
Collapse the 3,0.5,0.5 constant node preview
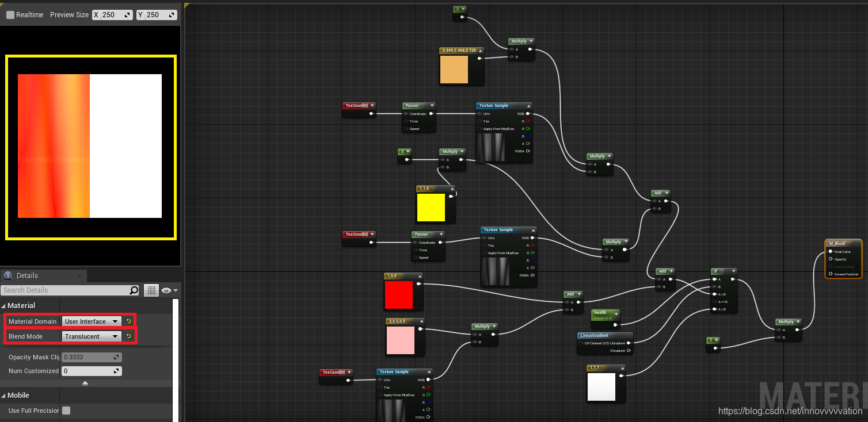click(421, 321)
